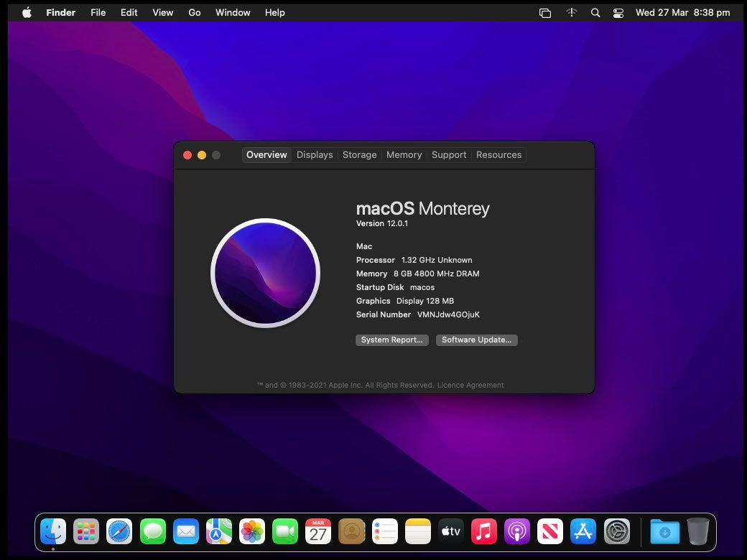
Task: Open Photos app in the Dock
Action: (x=252, y=531)
